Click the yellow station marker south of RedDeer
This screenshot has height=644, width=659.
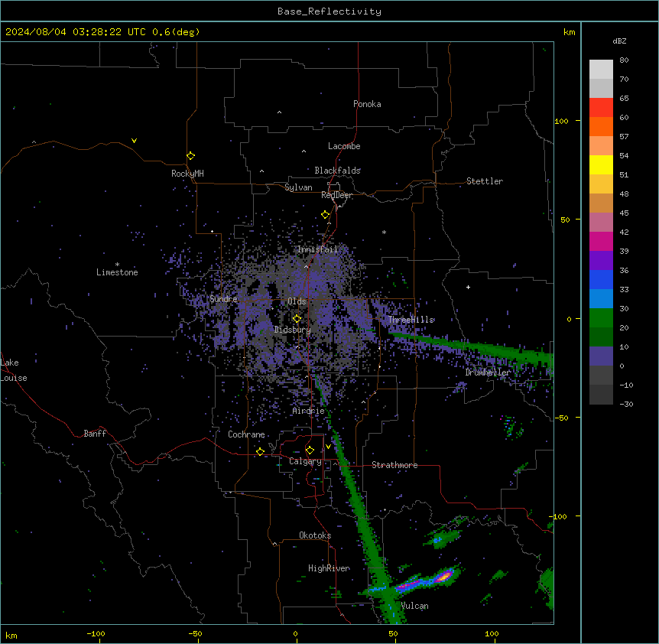tap(325, 214)
